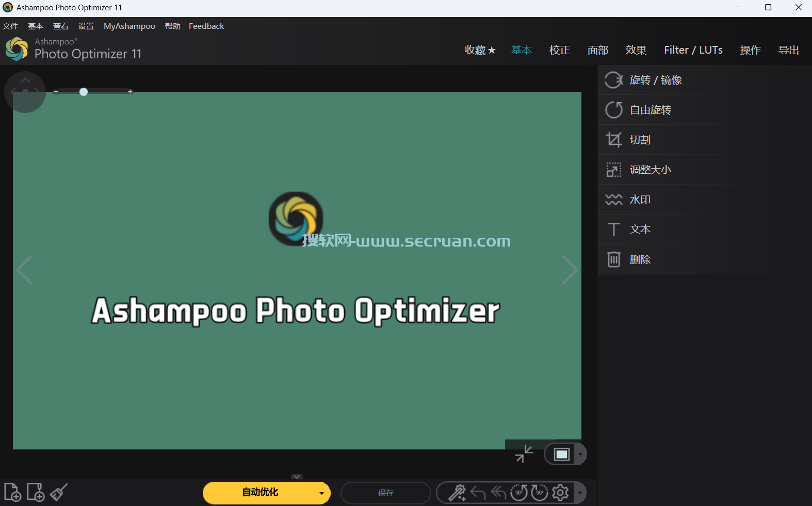This screenshot has width=812, height=506.
Task: Maximize the Ashampoo Photo Optimizer window
Action: [768, 7]
